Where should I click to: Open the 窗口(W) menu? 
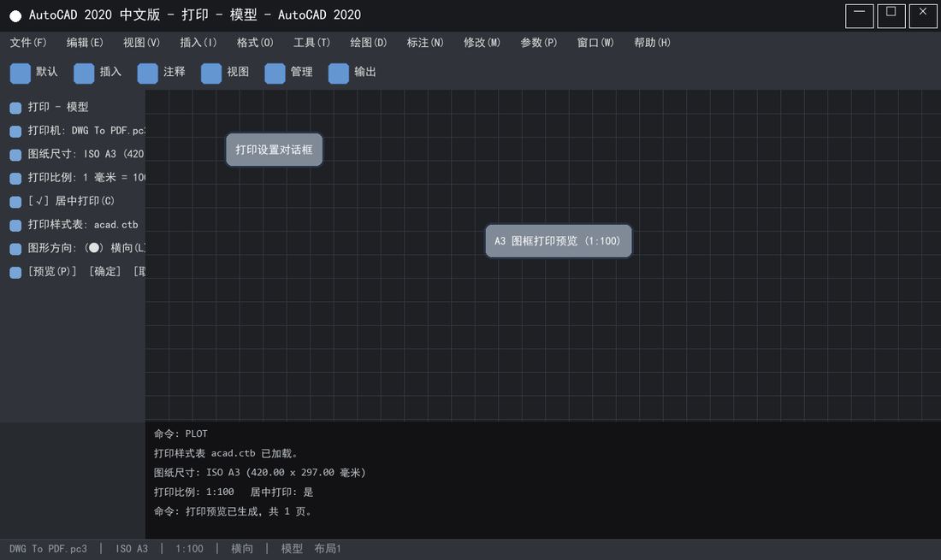tap(595, 43)
